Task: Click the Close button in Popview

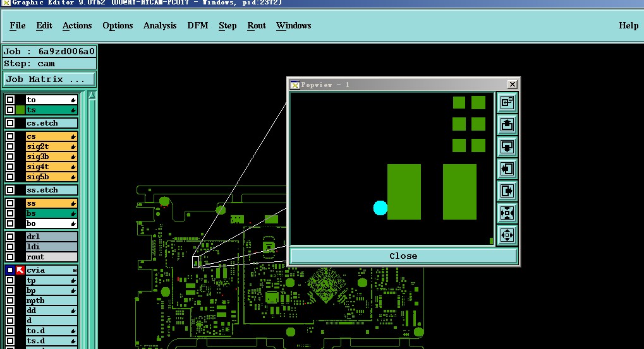Action: point(403,256)
